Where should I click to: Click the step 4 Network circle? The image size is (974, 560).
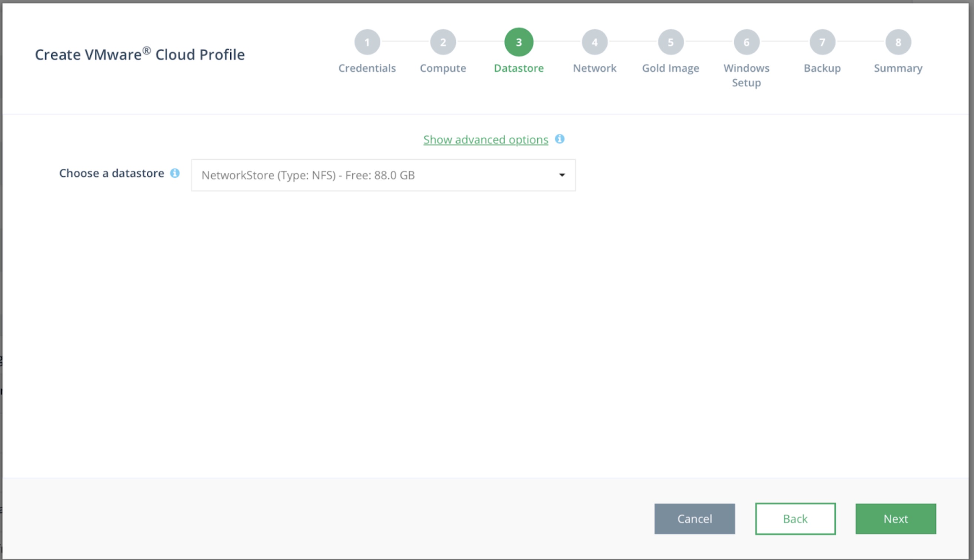click(594, 42)
